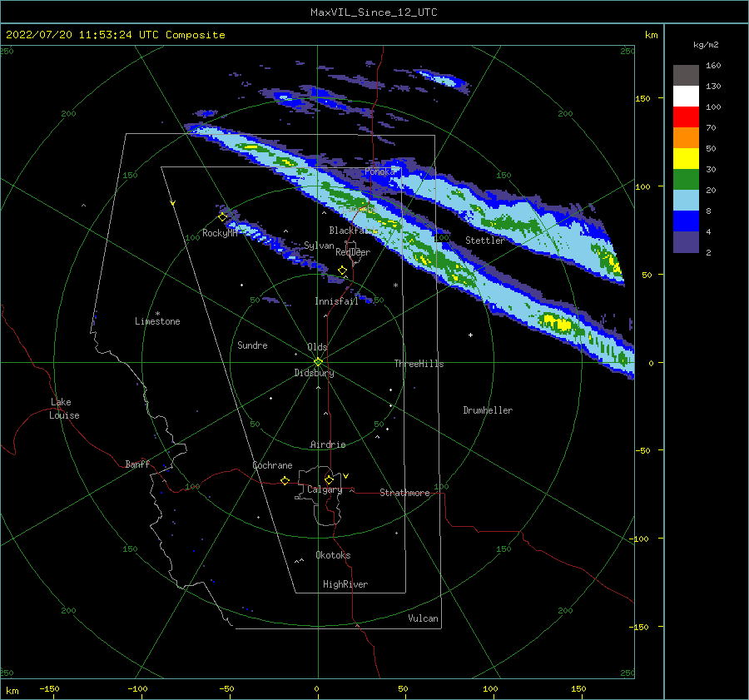Click the RedDeer city label
749x700 pixels.
coord(353,252)
